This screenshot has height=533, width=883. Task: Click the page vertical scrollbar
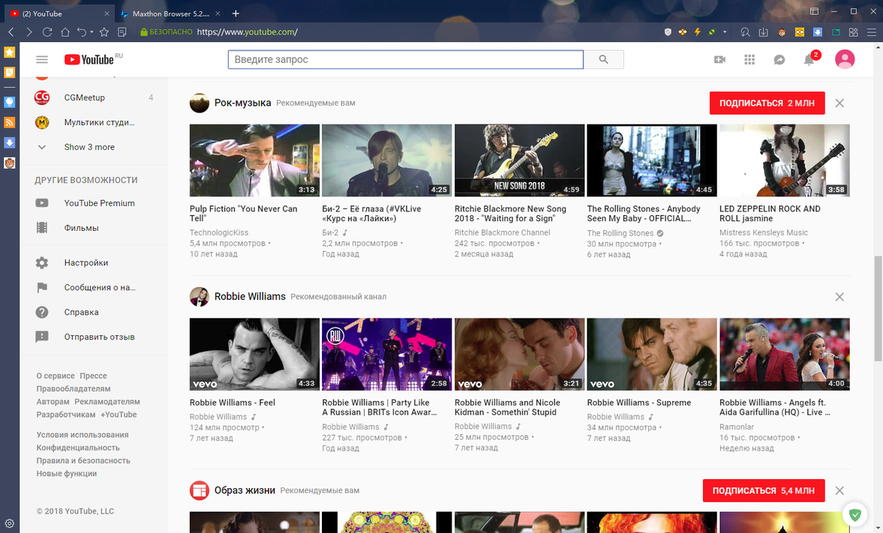point(877,308)
